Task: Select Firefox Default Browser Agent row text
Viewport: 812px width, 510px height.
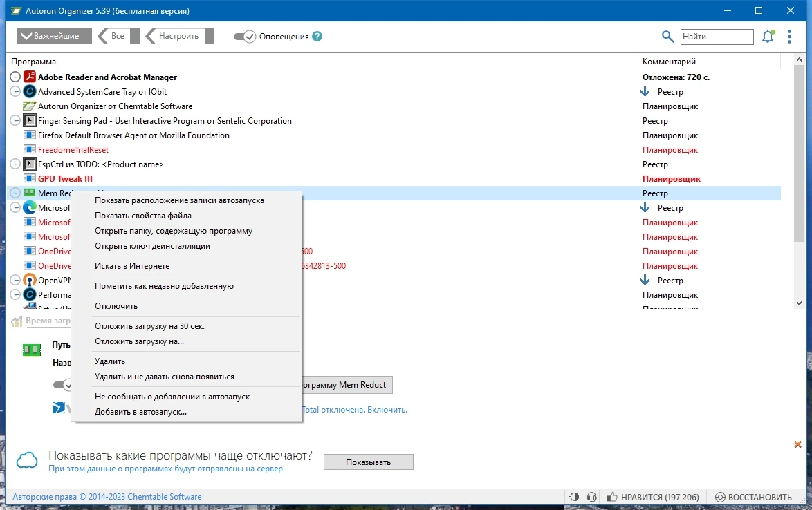Action: 133,135
